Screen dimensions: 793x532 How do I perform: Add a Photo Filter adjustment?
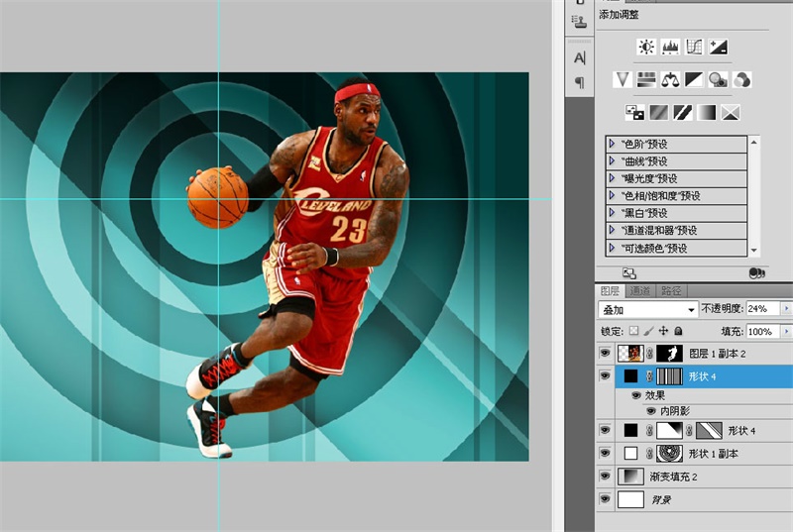click(718, 79)
